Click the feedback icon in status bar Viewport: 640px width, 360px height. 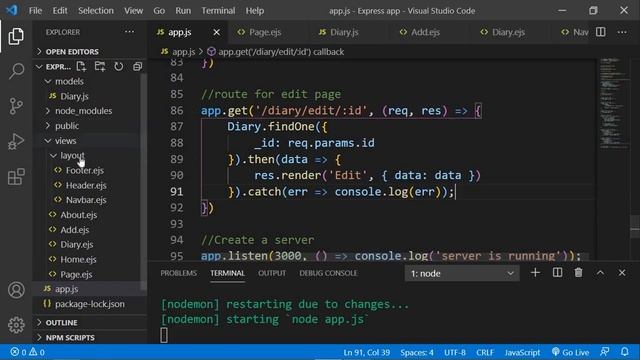[x=605, y=352]
